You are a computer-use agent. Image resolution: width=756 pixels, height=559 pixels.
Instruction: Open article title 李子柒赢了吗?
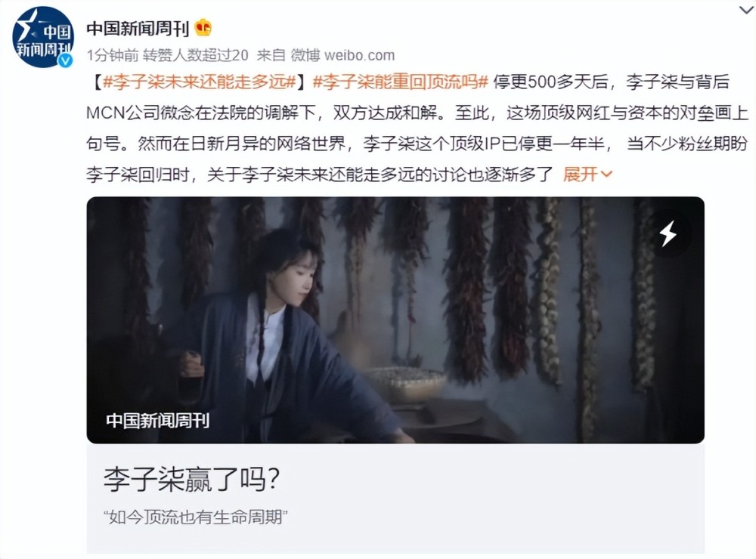click(192, 479)
